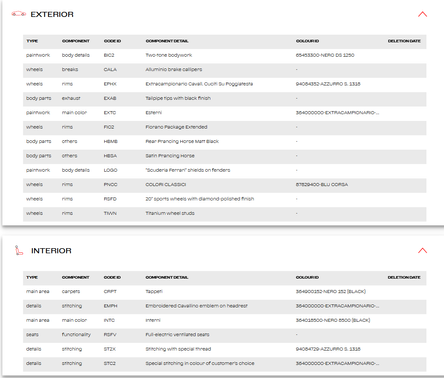This screenshot has width=444, height=378.
Task: Select code LOGO cell
Action: click(110, 170)
